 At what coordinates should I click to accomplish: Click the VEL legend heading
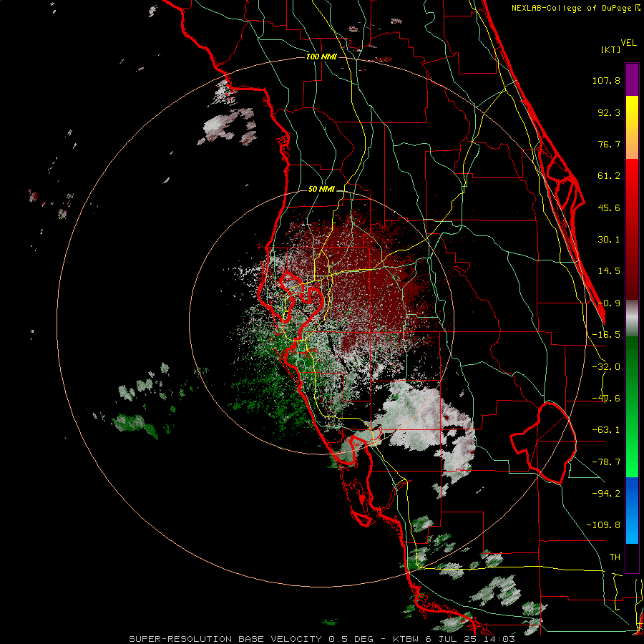[628, 42]
